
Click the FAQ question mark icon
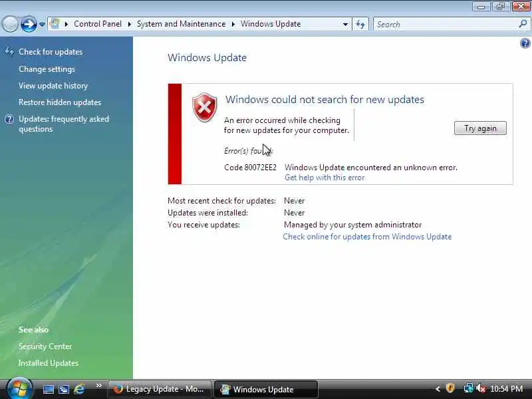(9, 119)
